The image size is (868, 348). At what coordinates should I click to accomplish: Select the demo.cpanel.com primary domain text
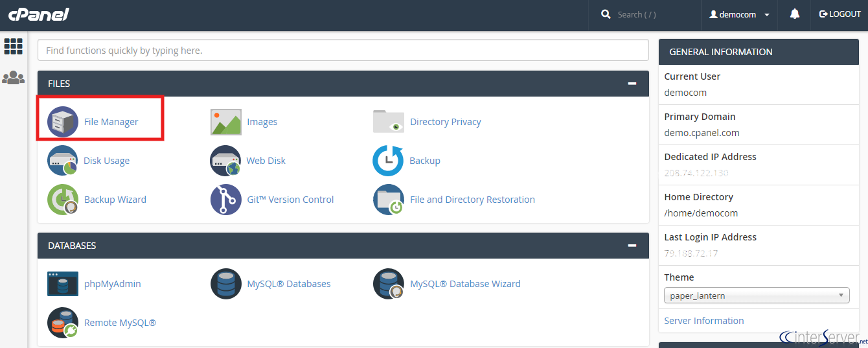[x=702, y=133]
